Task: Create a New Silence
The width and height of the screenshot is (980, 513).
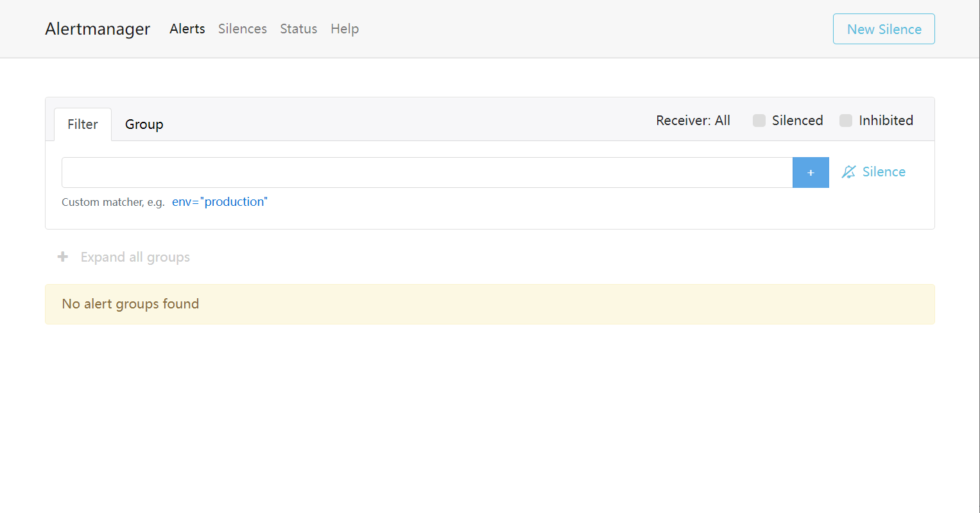Action: (884, 29)
